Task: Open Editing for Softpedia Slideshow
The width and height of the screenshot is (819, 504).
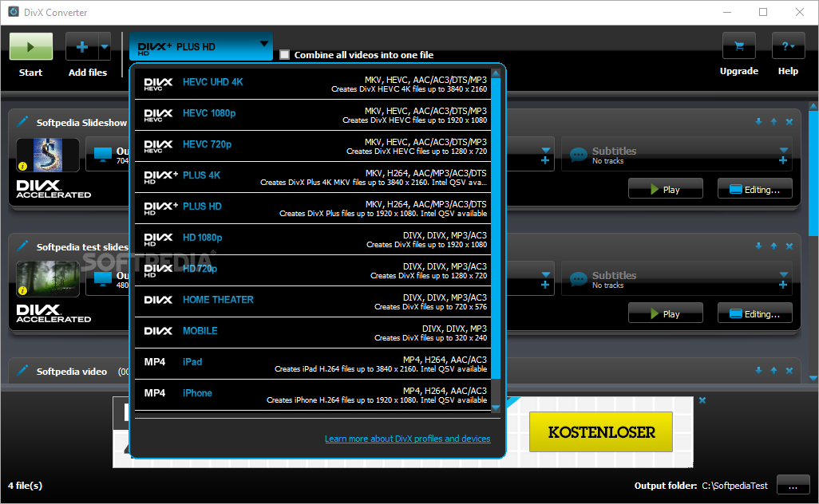Action: coord(755,189)
